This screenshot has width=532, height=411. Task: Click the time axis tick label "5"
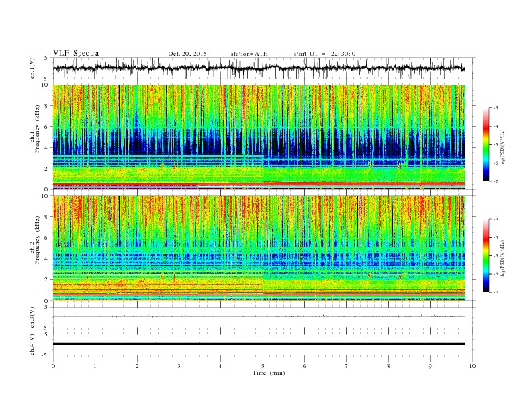tap(263, 366)
